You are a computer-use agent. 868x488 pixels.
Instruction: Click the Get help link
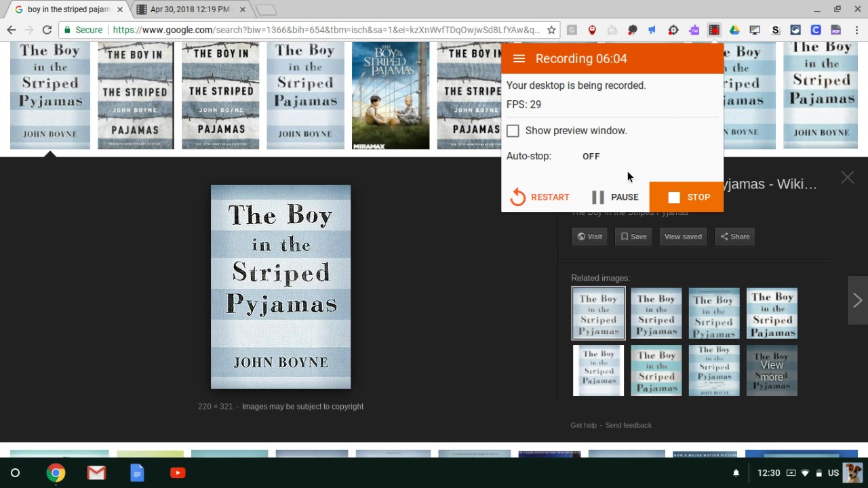pos(583,425)
